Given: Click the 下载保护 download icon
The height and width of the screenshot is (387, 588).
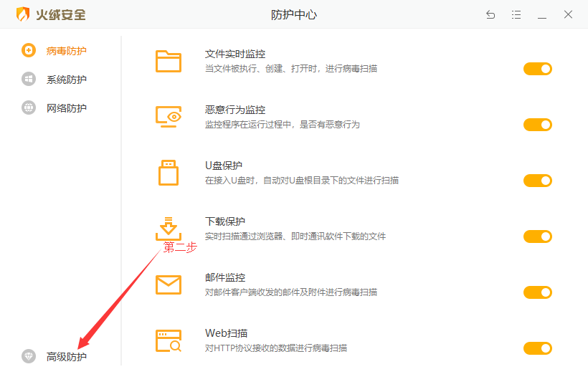Looking at the screenshot, I should [x=169, y=229].
